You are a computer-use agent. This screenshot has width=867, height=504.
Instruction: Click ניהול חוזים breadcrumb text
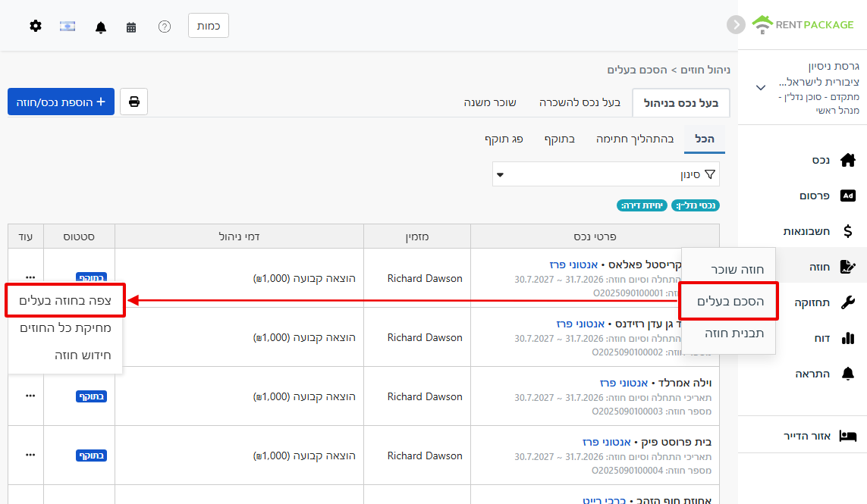(x=705, y=70)
